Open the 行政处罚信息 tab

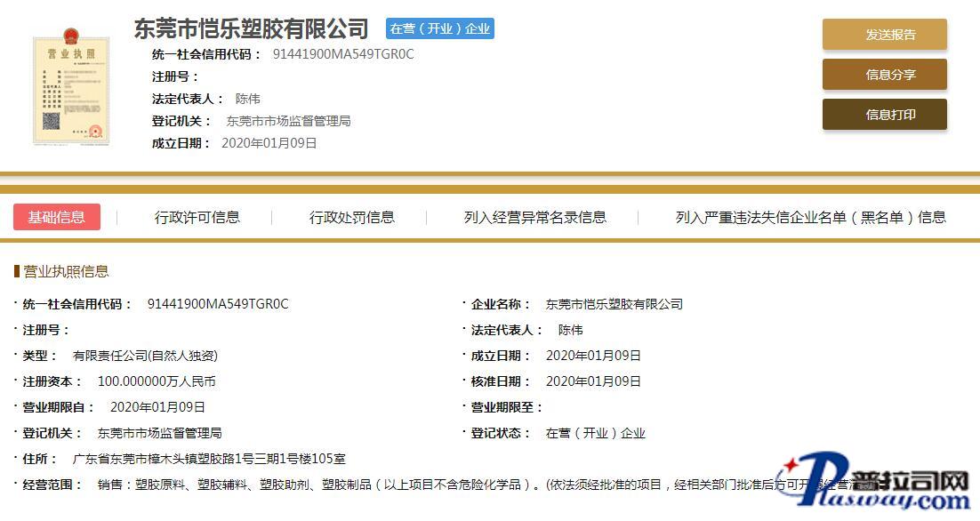(351, 217)
